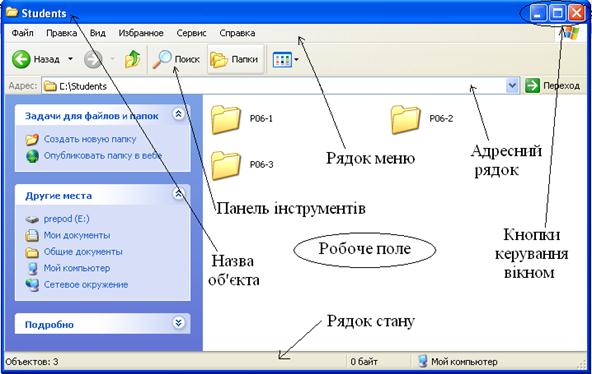The height and width of the screenshot is (374, 592).
Task: Select the P06-1 folder icon
Action: point(226,120)
